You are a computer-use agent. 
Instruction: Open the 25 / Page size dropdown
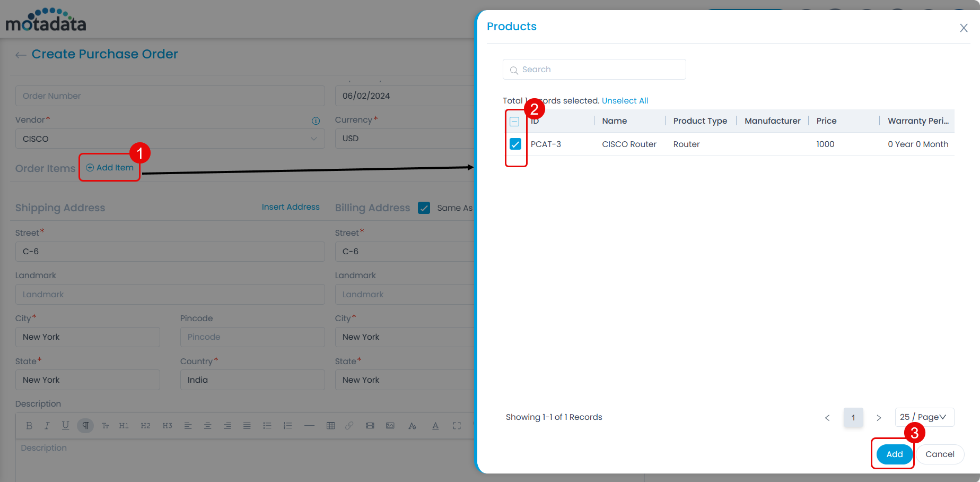[x=924, y=417]
